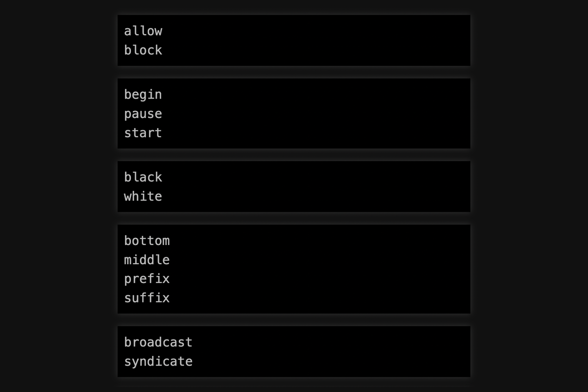Click the "suffix" text line
The height and width of the screenshot is (392, 588).
coord(147,298)
